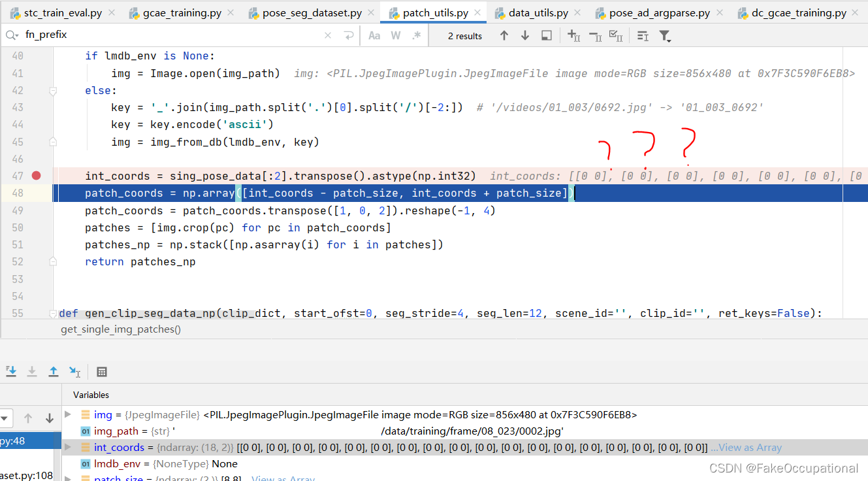Screen dimensions: 868x481
Task: Click 'return patches_np' code line
Action: [x=140, y=261]
